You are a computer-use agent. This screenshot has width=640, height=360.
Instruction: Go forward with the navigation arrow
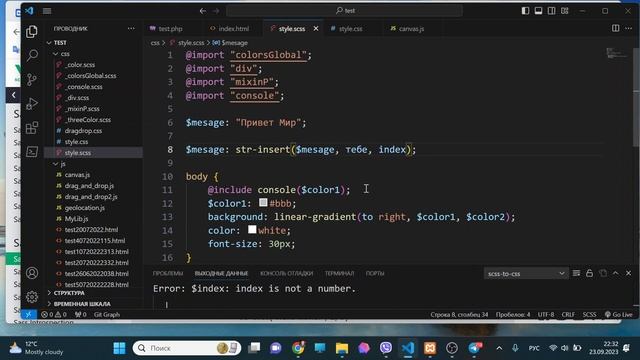pyautogui.click(x=216, y=11)
